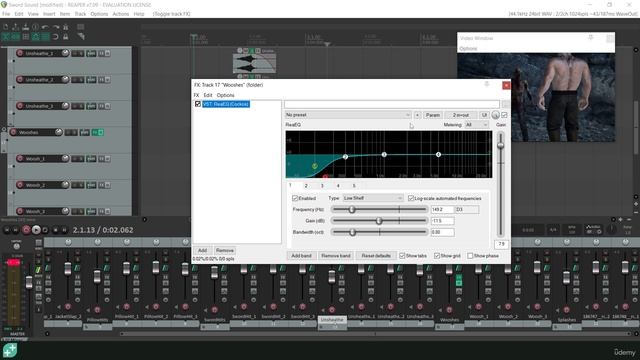Open the Track menu

point(80,14)
